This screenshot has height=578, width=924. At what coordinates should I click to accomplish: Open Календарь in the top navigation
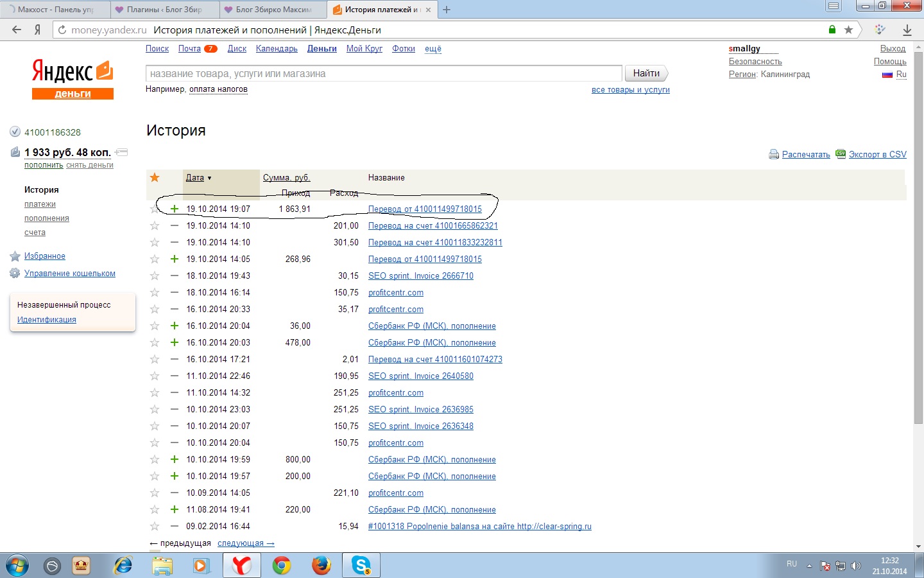pos(277,49)
